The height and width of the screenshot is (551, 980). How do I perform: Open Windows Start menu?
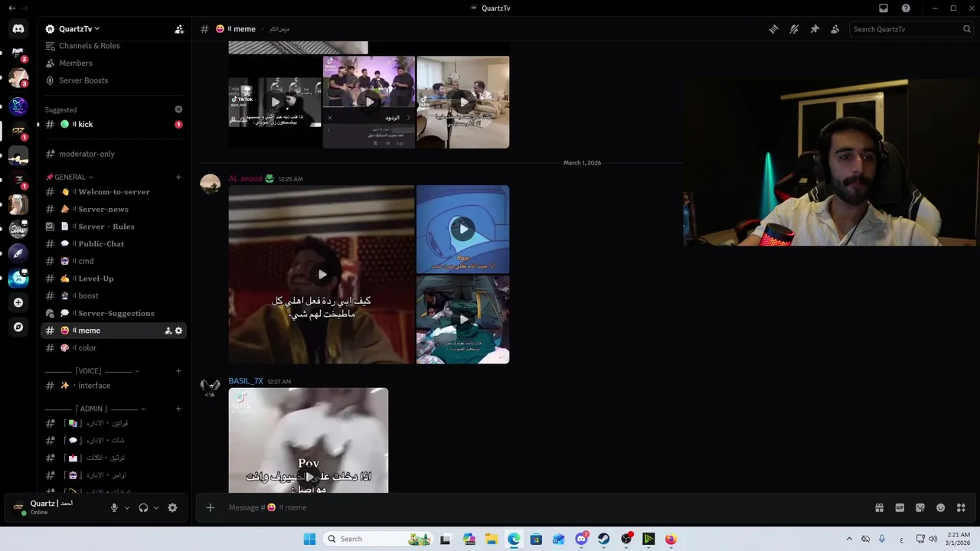[309, 539]
